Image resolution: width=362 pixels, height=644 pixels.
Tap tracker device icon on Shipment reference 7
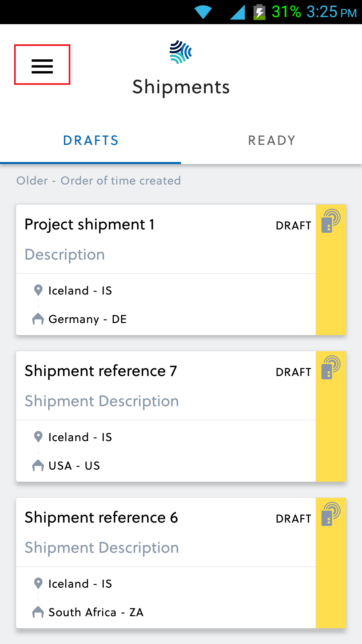(x=331, y=367)
